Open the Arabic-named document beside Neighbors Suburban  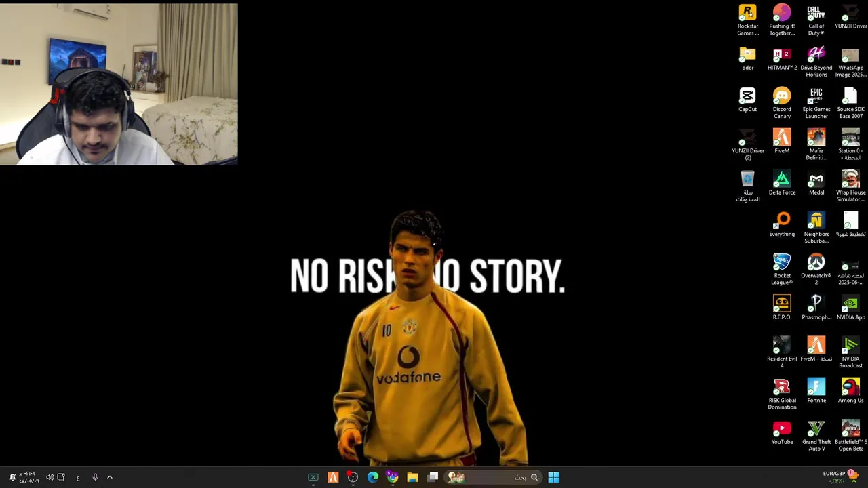(850, 224)
